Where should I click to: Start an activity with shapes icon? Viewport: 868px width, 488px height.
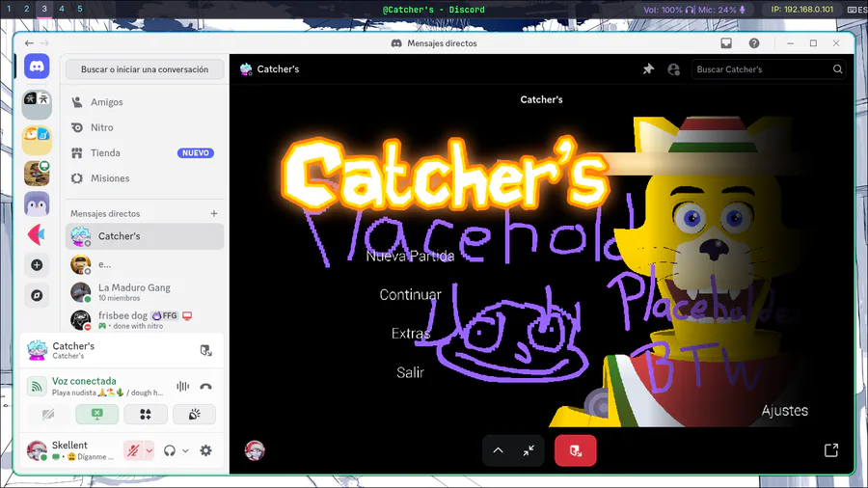146,415
